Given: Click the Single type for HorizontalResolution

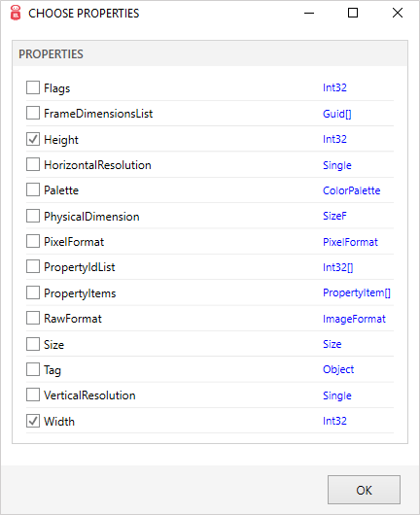Looking at the screenshot, I should point(336,165).
